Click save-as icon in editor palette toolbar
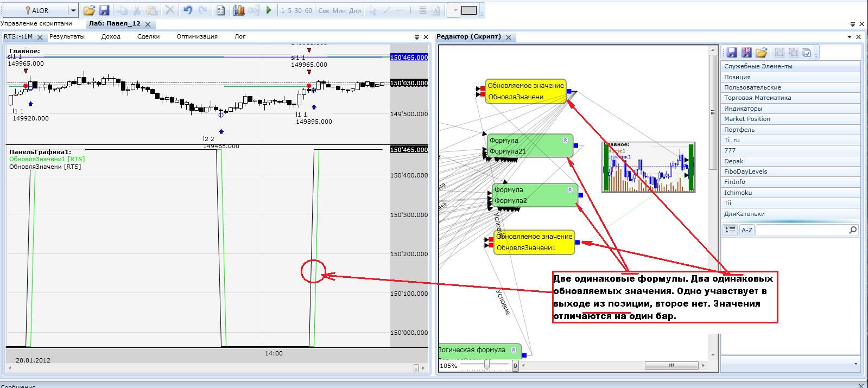Screen dimensions: 868x388 (746, 52)
